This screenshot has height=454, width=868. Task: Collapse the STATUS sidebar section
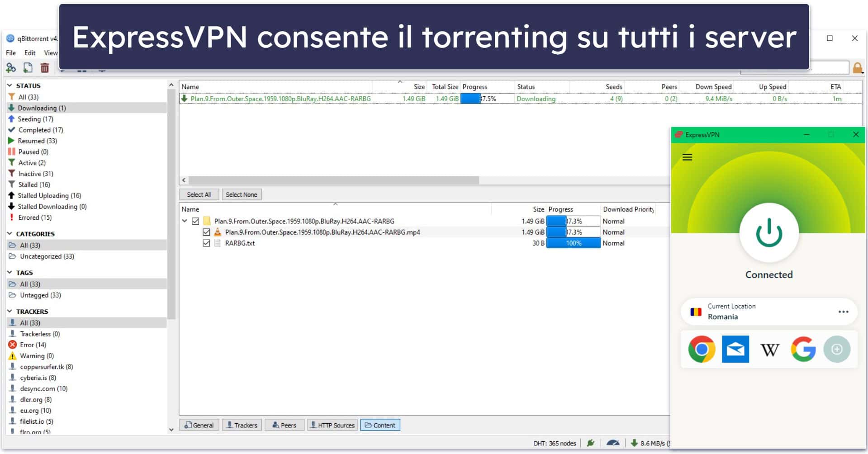coord(10,85)
